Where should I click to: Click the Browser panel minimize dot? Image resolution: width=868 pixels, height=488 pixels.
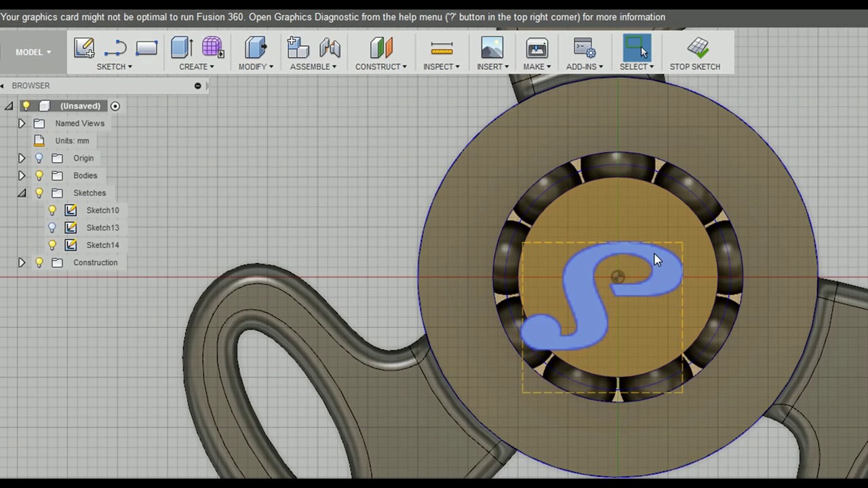[198, 85]
